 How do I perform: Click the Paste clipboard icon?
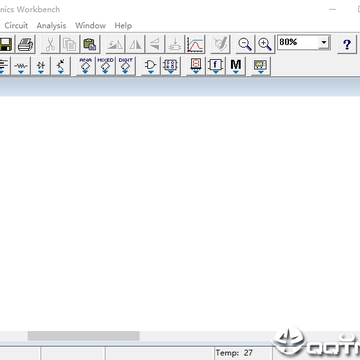(90, 44)
